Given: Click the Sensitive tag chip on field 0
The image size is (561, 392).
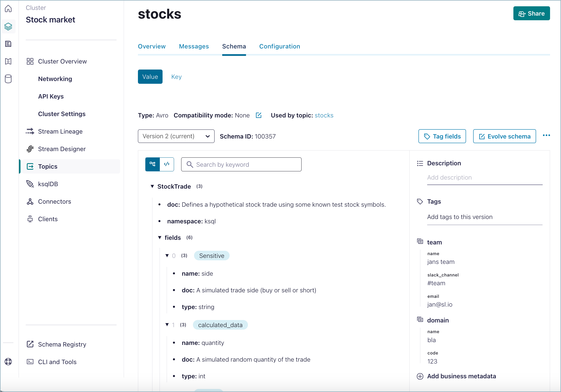Looking at the screenshot, I should (x=212, y=256).
